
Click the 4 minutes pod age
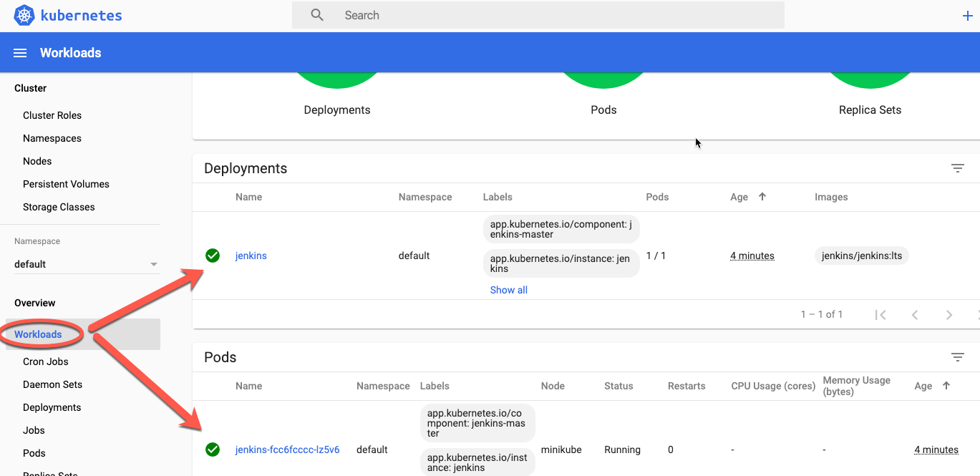(936, 450)
